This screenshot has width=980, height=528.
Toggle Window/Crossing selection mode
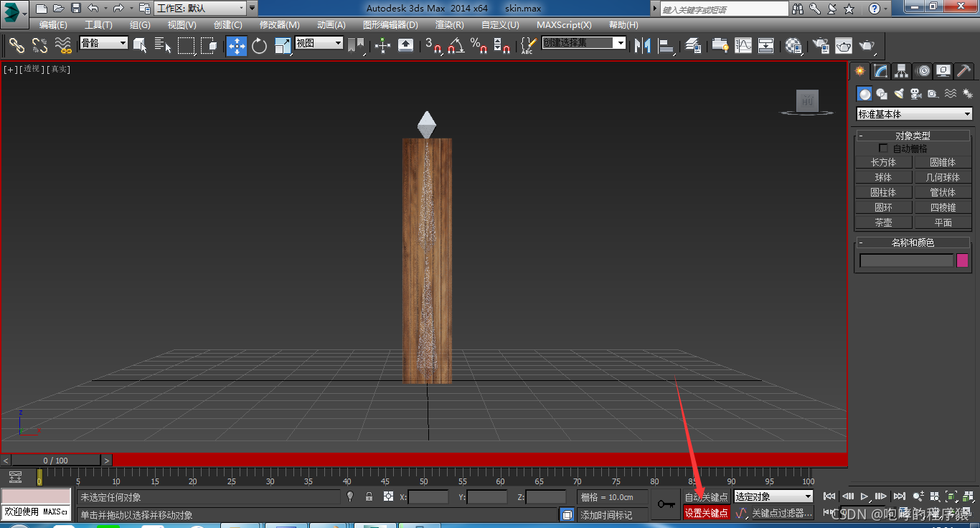pyautogui.click(x=209, y=46)
